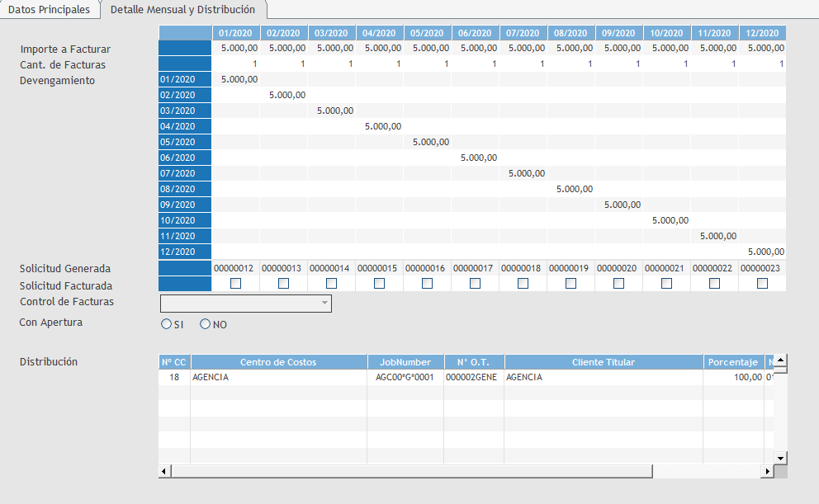The height and width of the screenshot is (504, 819).
Task: Check Solicitud Facturada box under 00000012
Action: (235, 284)
